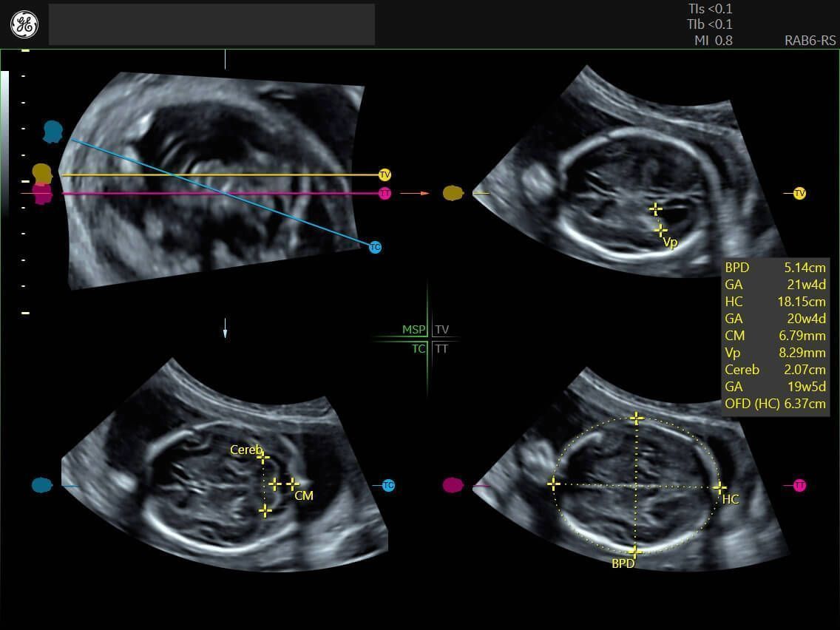Click the magenta head icon beside the HC view
This screenshot has height=630, width=840.
tap(453, 485)
